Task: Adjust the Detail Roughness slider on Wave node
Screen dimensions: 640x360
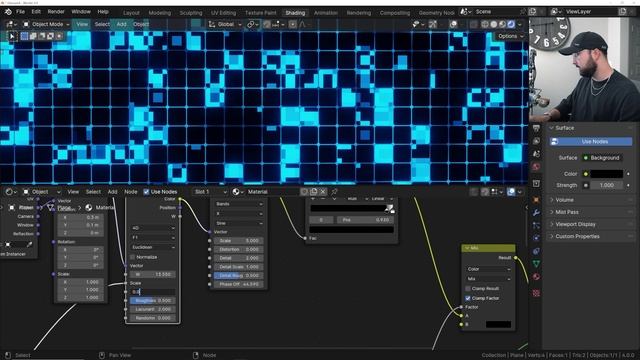Action: (x=238, y=276)
